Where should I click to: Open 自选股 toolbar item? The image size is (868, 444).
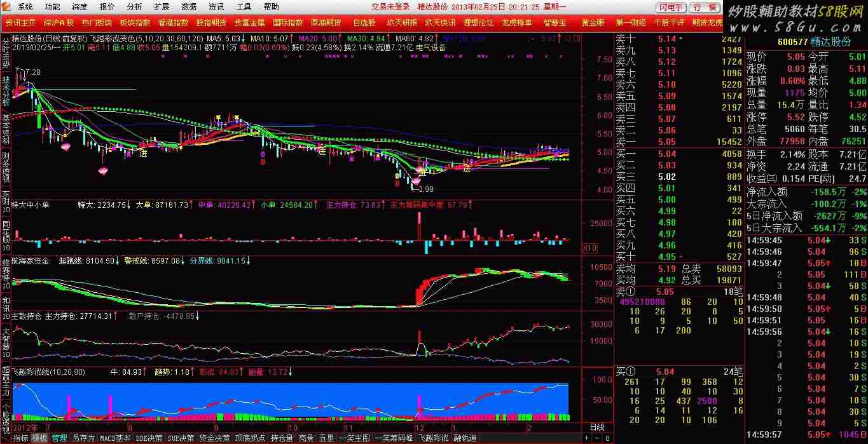tap(364, 22)
